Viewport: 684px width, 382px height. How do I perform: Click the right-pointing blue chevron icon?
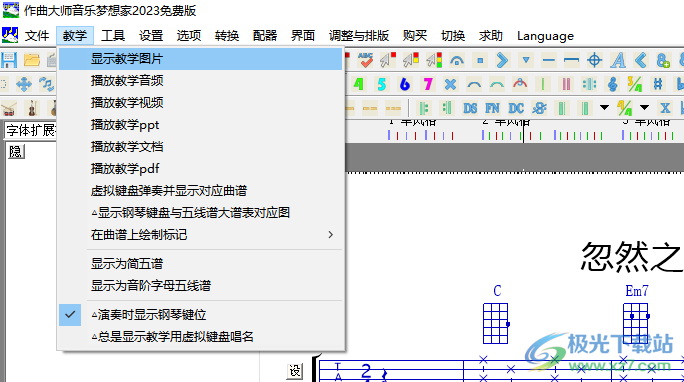(x=502, y=60)
